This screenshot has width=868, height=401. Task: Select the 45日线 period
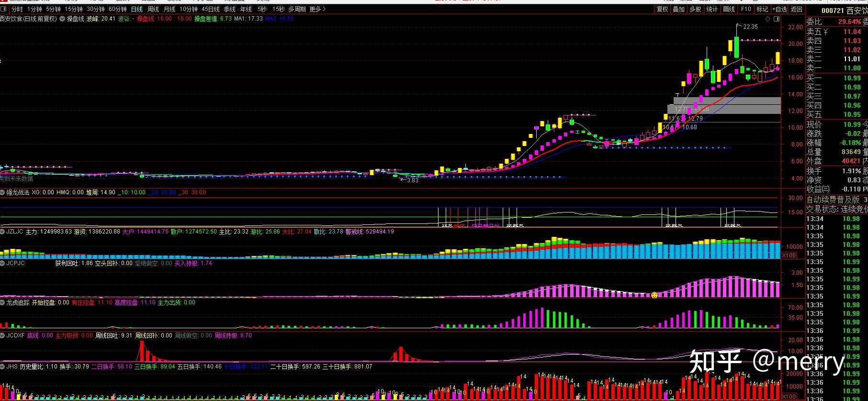(x=211, y=10)
